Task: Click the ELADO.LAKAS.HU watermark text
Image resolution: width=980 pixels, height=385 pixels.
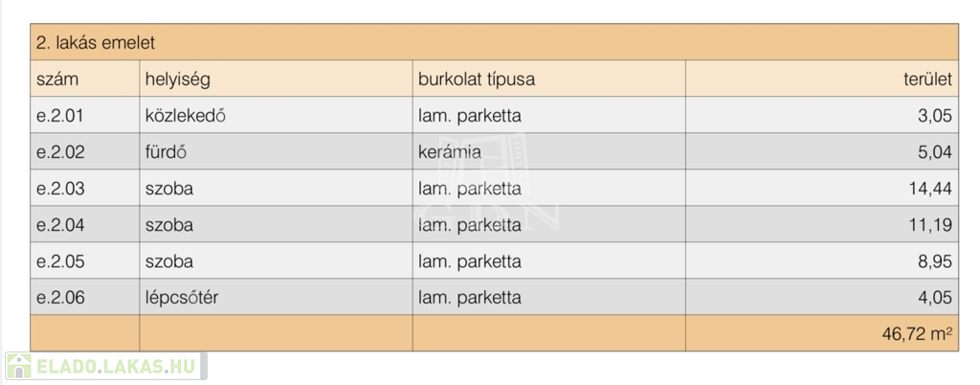Action: (117, 366)
